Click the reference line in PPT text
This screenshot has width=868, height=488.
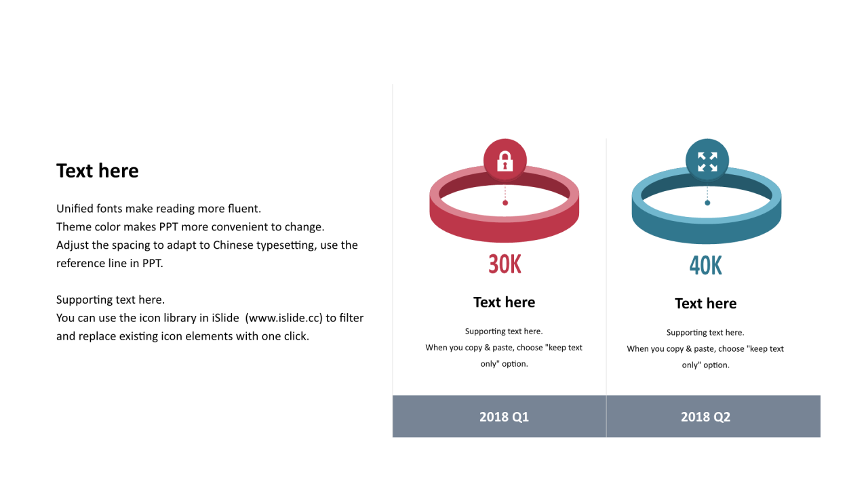point(110,264)
